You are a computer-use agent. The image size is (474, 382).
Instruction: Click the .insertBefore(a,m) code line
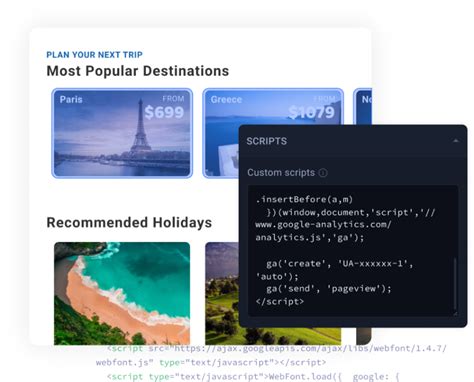(x=304, y=199)
